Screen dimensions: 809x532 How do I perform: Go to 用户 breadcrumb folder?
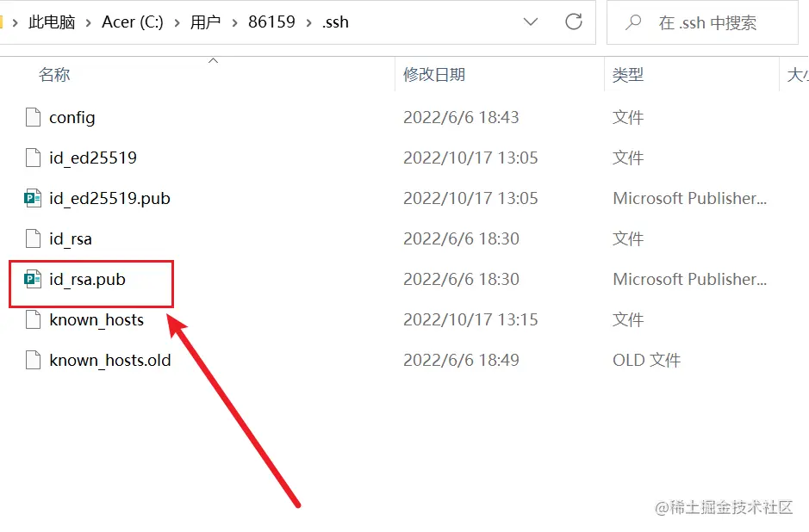(205, 22)
